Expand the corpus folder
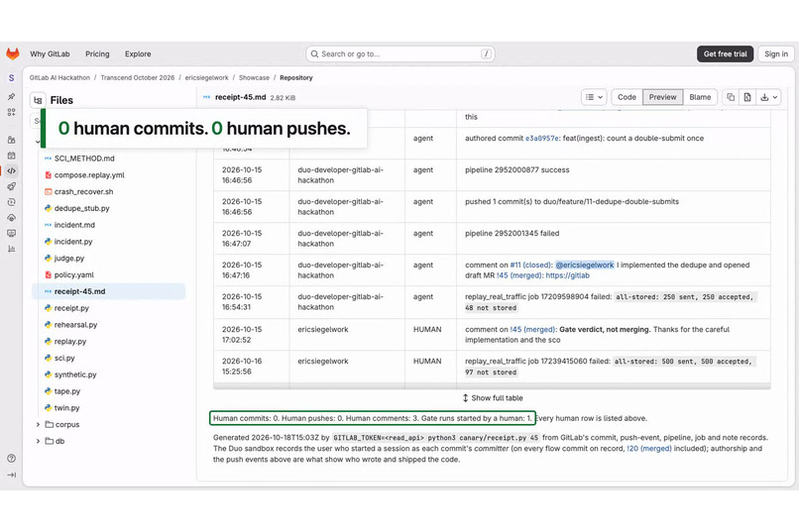Screen dimensions: 799x532 tap(39, 425)
